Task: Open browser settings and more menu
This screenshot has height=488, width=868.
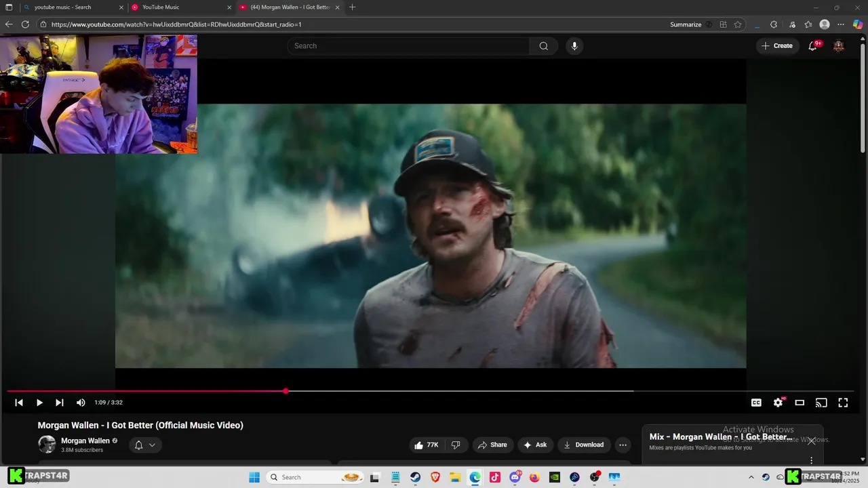Action: click(x=841, y=24)
